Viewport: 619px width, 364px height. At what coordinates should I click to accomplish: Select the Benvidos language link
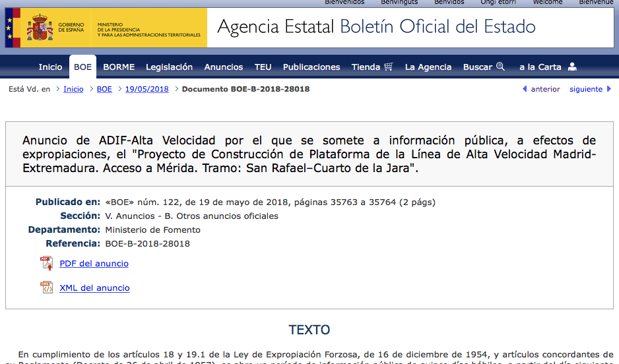[x=449, y=3]
